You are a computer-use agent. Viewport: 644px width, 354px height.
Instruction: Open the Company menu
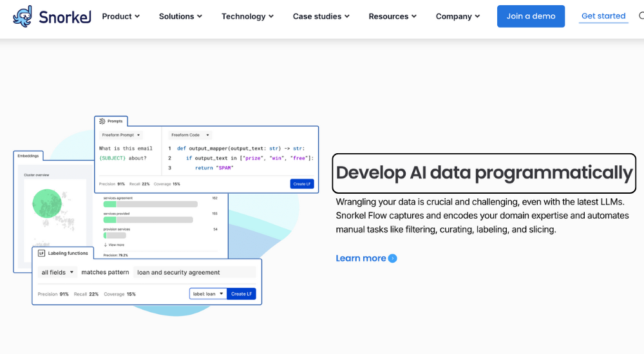click(457, 17)
